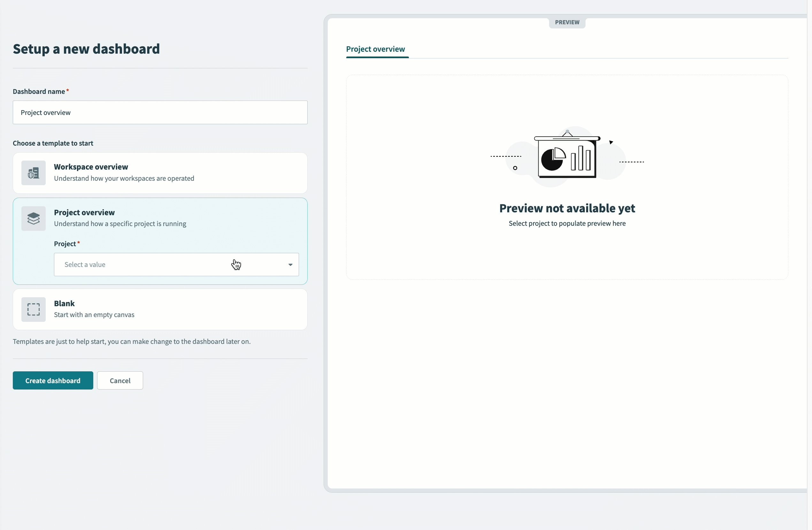Cancel the dashboard setup
812x530 pixels.
[x=120, y=380]
